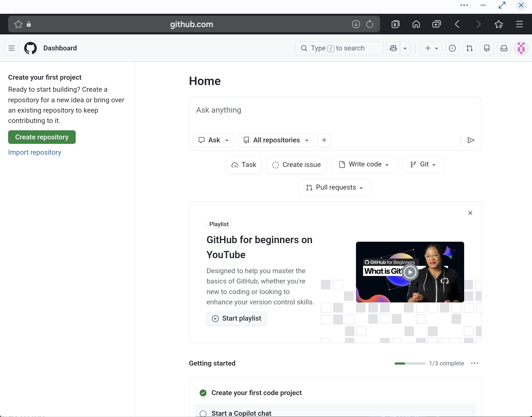Expand the Ask mode dropdown
Image resolution: width=532 pixels, height=417 pixels.
pyautogui.click(x=213, y=140)
